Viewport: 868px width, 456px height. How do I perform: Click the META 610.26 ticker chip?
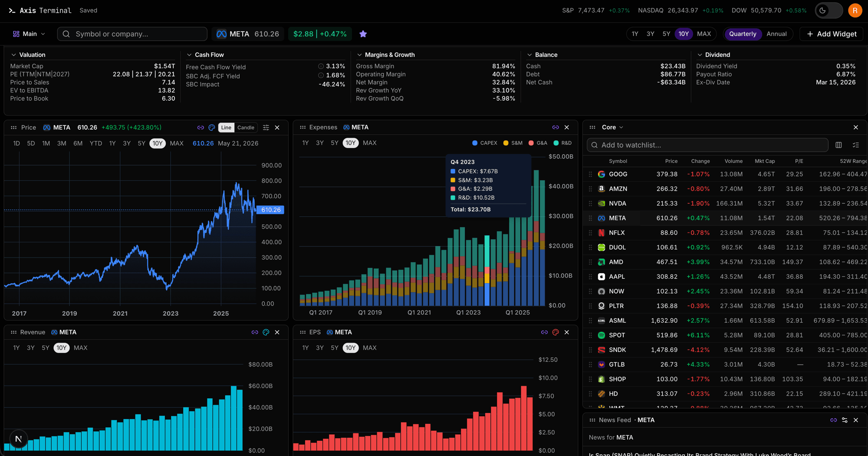pos(248,34)
